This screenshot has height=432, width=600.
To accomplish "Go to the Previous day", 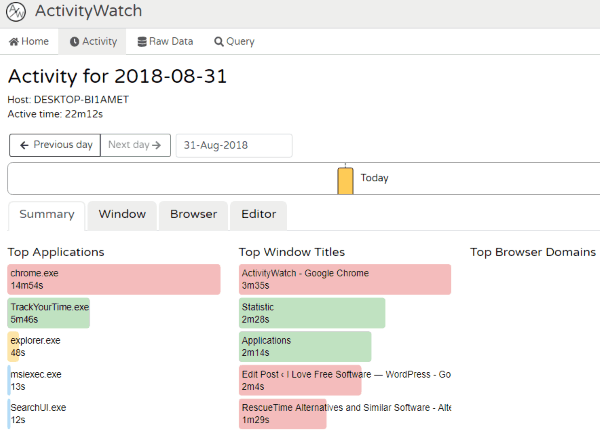I will pyautogui.click(x=55, y=145).
